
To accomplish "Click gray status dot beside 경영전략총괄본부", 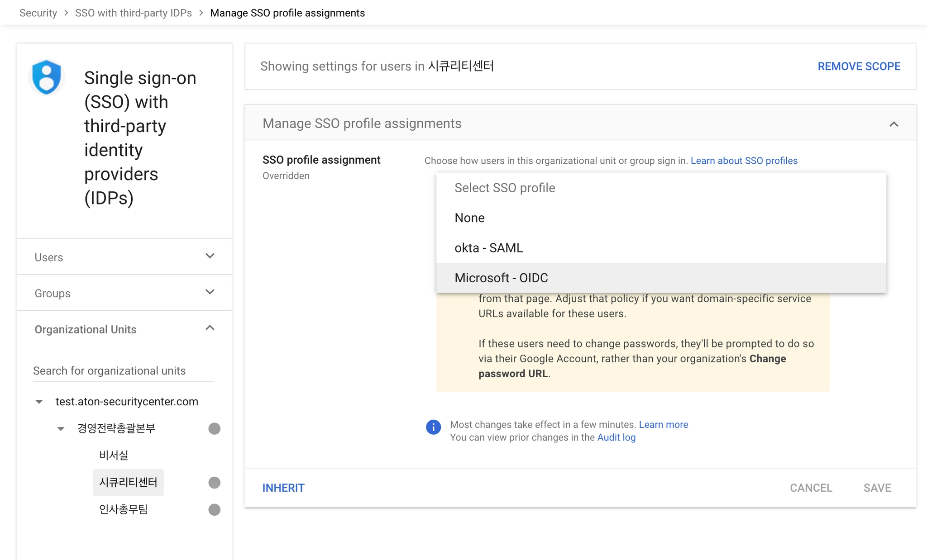I will coord(214,428).
